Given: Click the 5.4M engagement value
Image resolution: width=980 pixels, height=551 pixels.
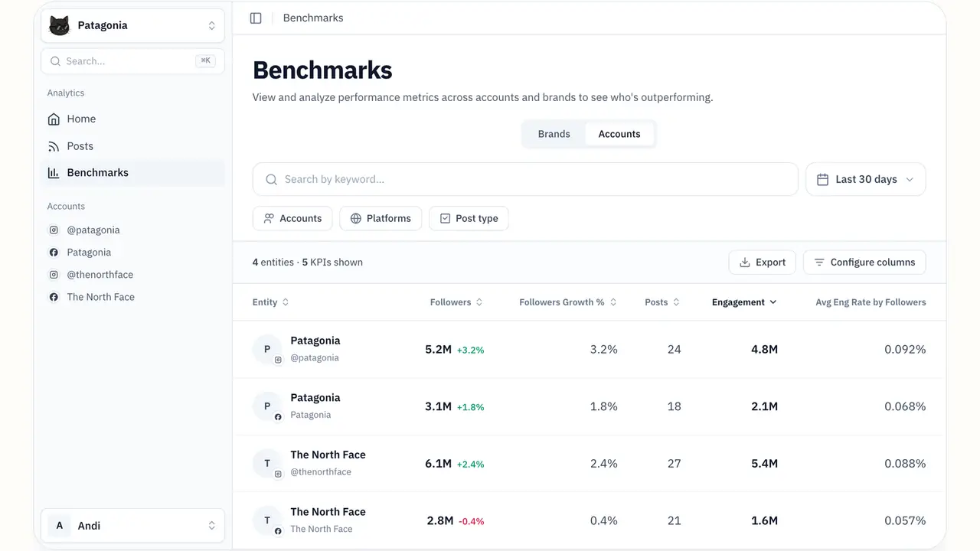Looking at the screenshot, I should (x=764, y=463).
